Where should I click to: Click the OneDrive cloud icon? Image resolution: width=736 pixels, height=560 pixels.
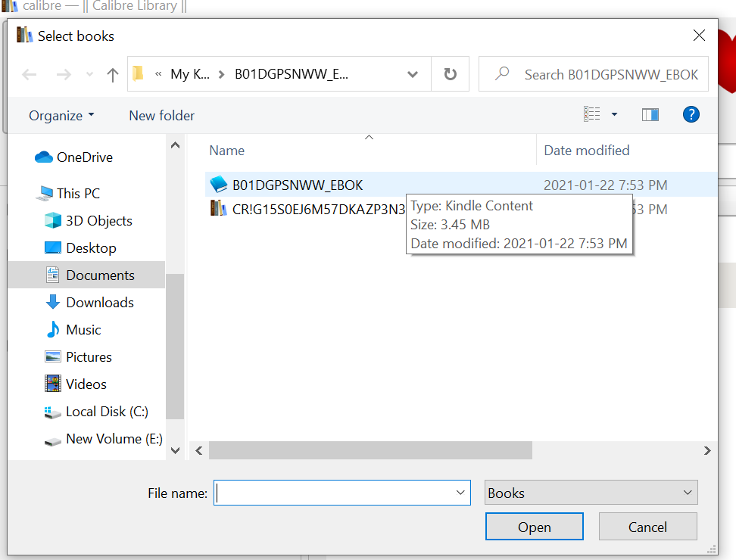click(44, 157)
